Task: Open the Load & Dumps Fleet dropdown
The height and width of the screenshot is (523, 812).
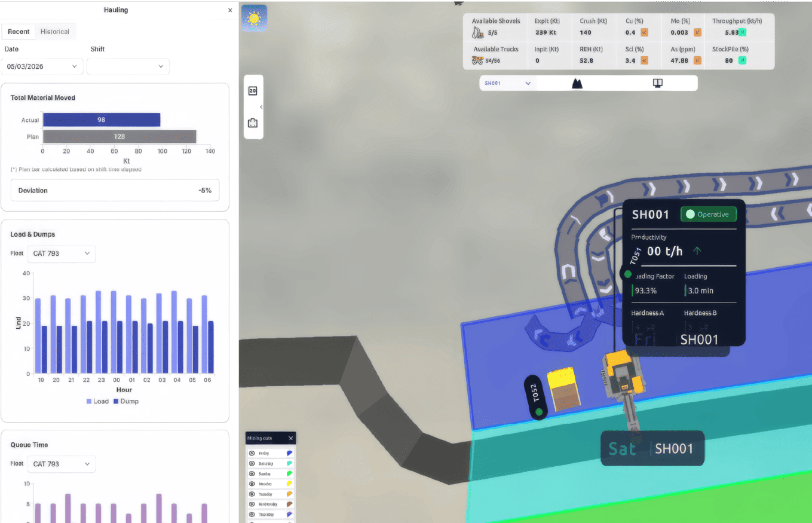Action: click(61, 253)
